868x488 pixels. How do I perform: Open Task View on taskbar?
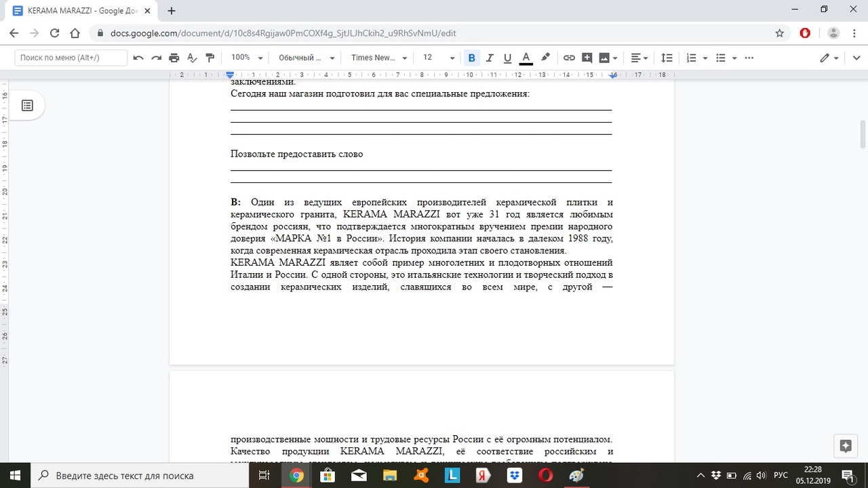264,475
